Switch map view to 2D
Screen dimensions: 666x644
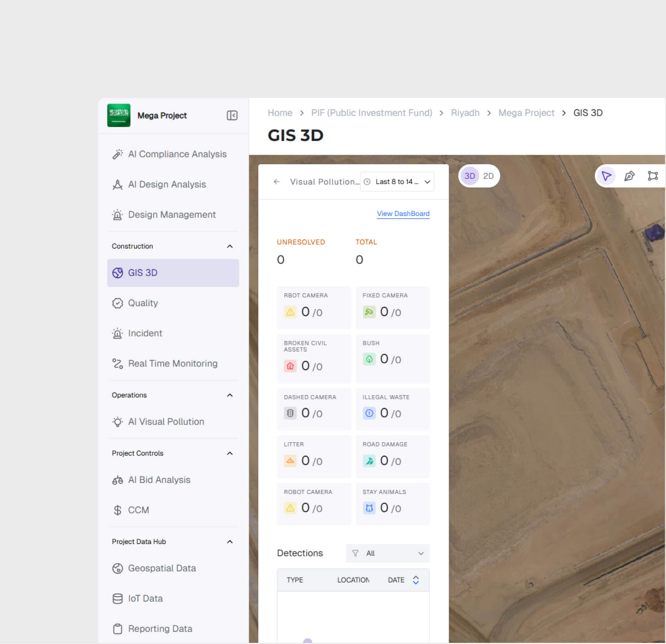click(x=489, y=176)
